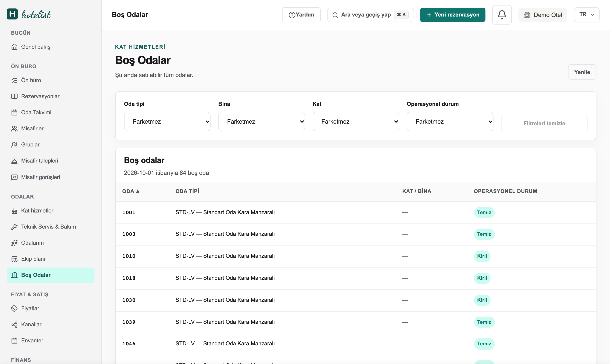Sort by the ODA column header
The height and width of the screenshot is (364, 610).
coord(131,191)
